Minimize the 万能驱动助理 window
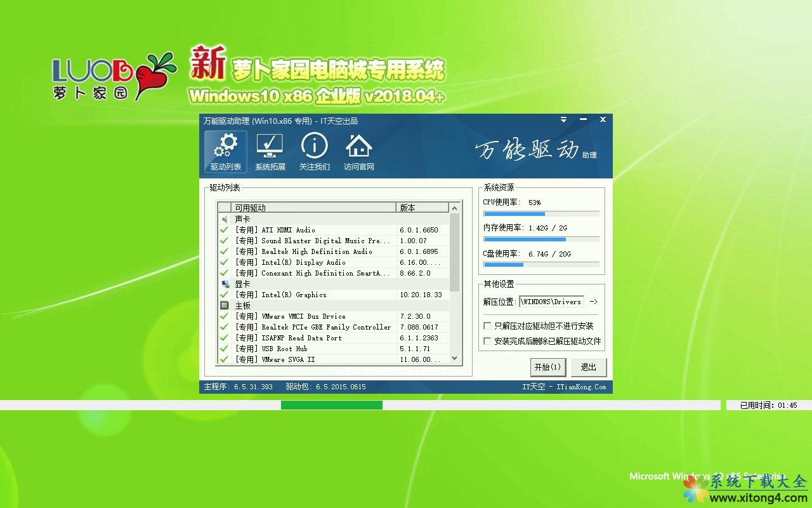The width and height of the screenshot is (812, 508). pos(583,119)
